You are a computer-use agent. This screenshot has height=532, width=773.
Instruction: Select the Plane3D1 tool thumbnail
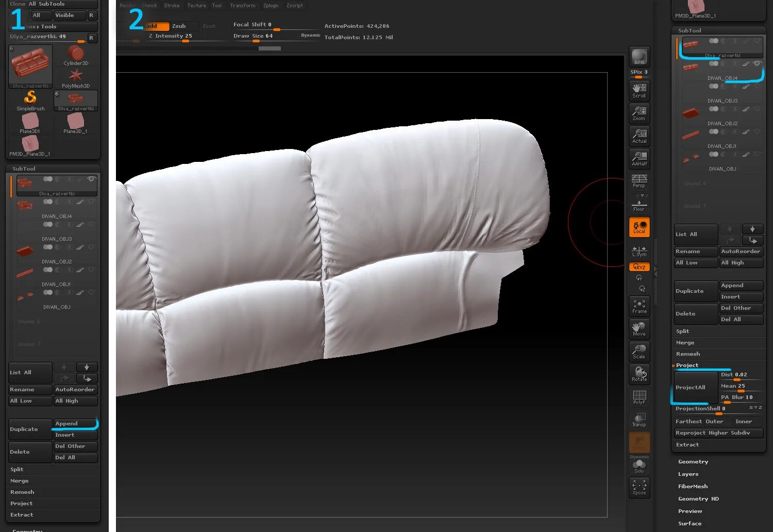pyautogui.click(x=30, y=124)
